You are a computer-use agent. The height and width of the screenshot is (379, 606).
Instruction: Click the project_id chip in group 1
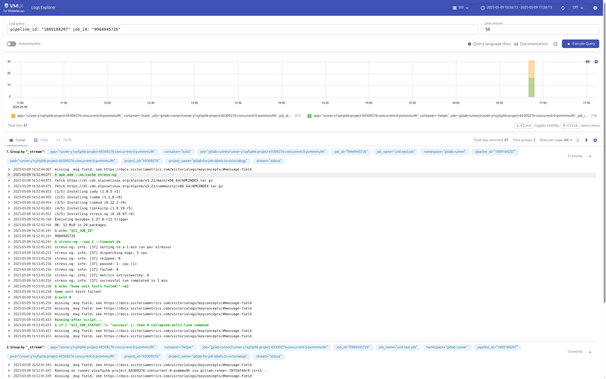pyautogui.click(x=142, y=161)
